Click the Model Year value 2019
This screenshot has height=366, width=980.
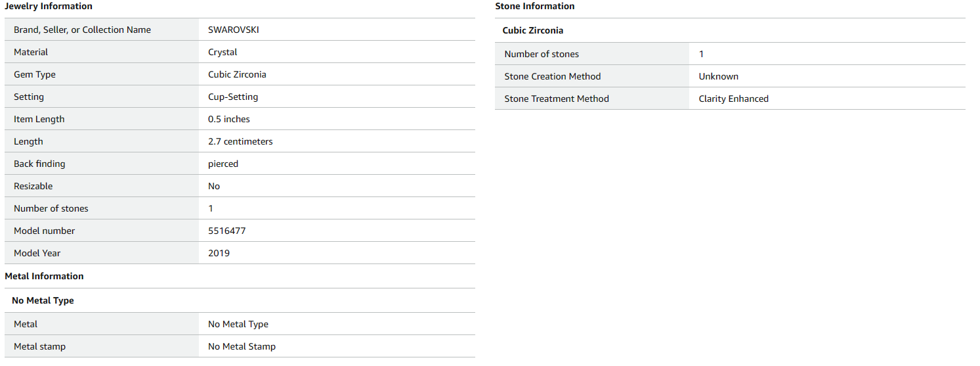tap(219, 253)
